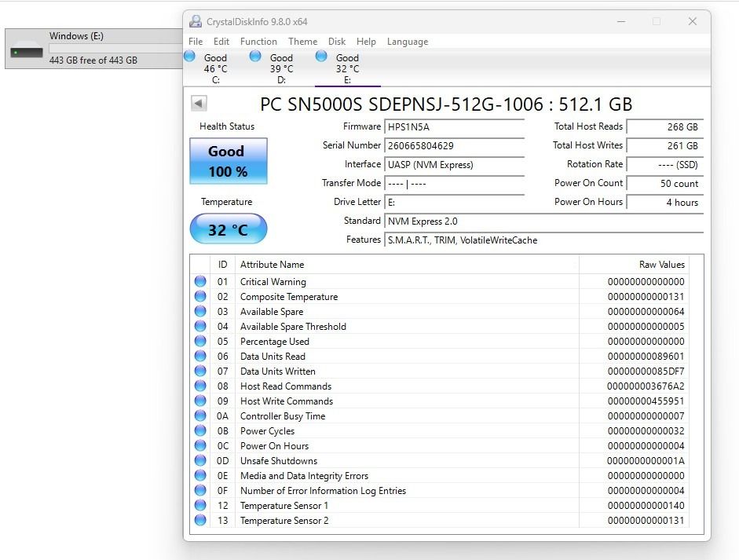739x560 pixels.
Task: Click the Total Host Reads value 268 GB
Action: point(665,126)
